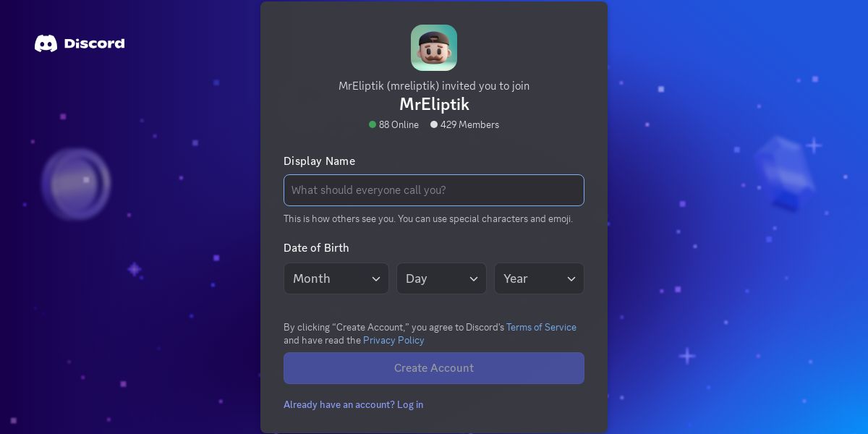Screen dimensions: 868x434
Task: Click the Date of Birth label
Action: coord(316,247)
